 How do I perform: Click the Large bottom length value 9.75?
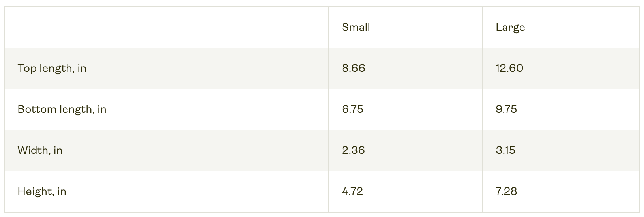tap(506, 109)
